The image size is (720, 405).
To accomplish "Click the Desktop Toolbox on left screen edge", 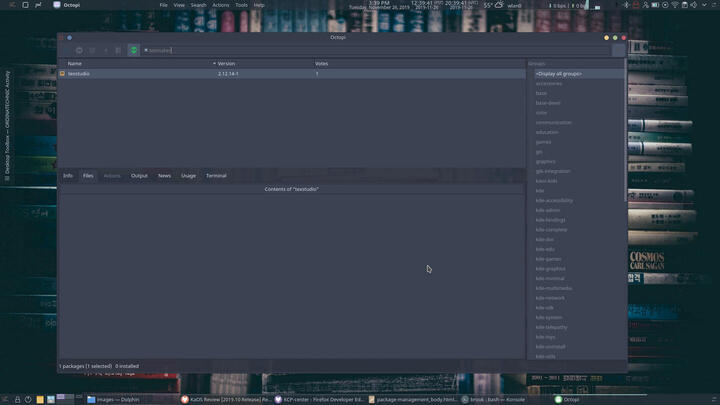I will (x=7, y=125).
